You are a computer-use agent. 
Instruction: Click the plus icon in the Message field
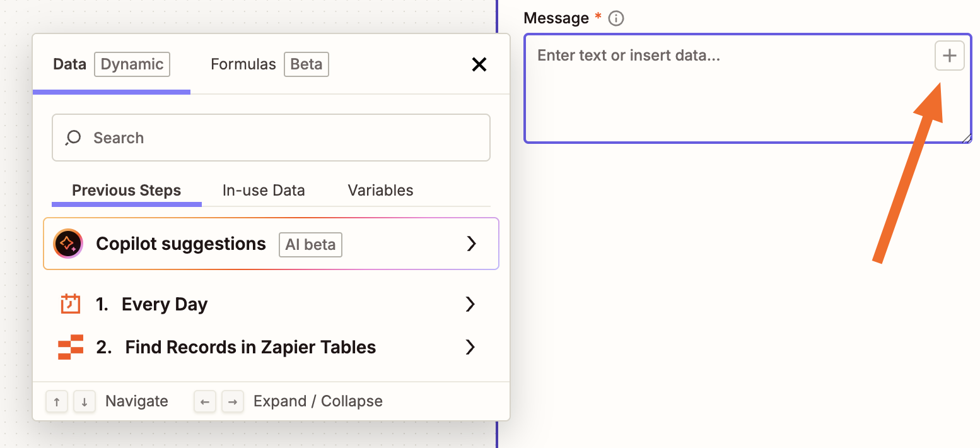[949, 56]
